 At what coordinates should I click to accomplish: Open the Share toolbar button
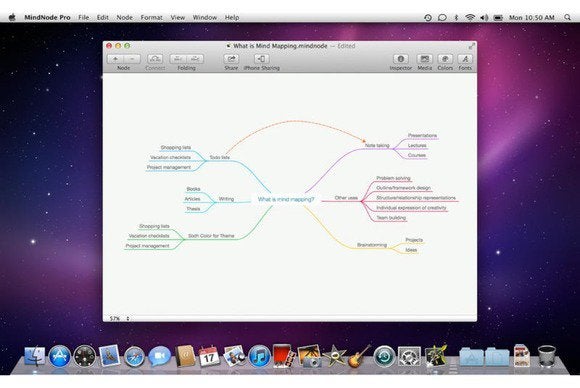[231, 59]
